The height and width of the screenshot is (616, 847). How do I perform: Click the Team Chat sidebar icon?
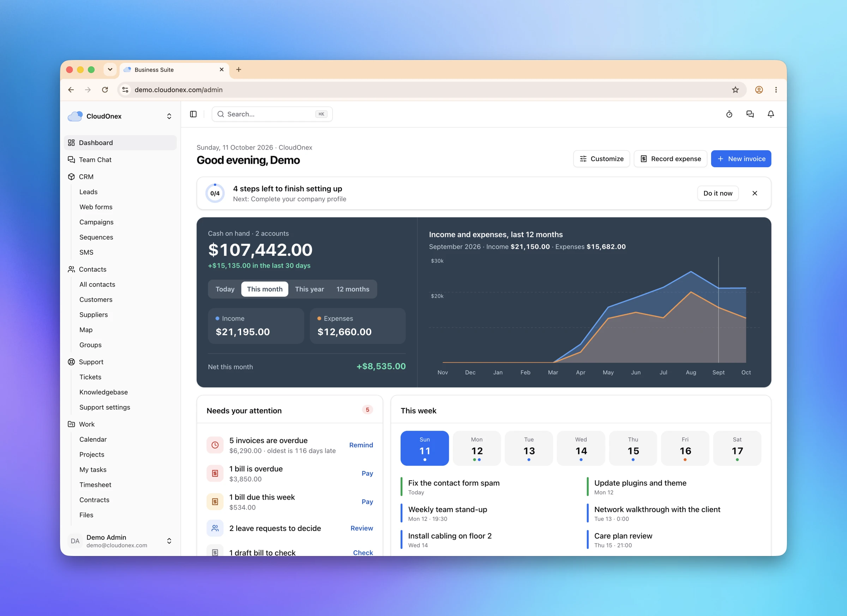(x=71, y=160)
